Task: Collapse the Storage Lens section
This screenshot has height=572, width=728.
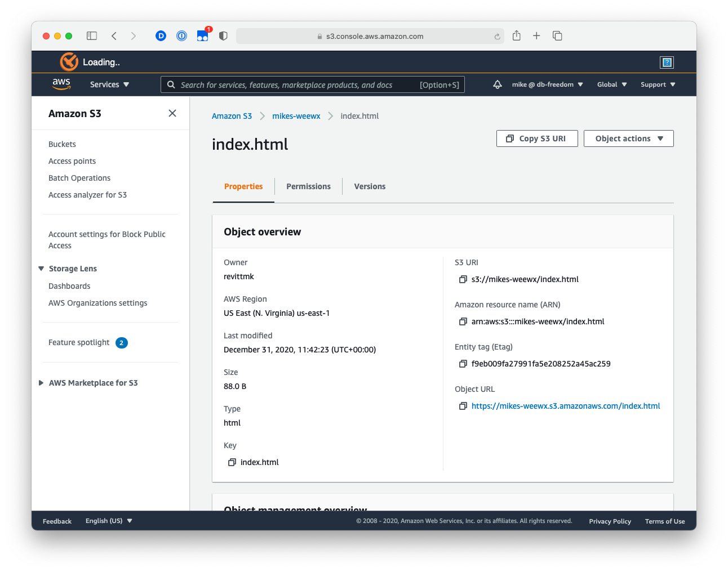Action: pyautogui.click(x=41, y=269)
